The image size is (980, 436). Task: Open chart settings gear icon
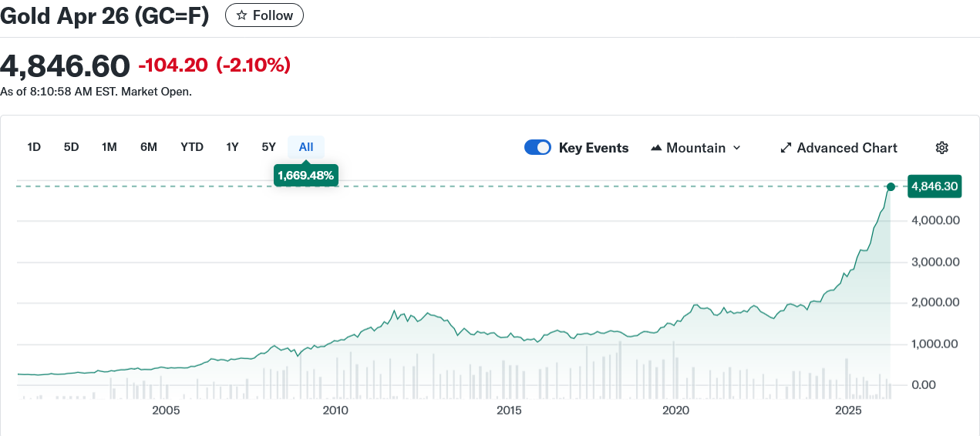[941, 148]
